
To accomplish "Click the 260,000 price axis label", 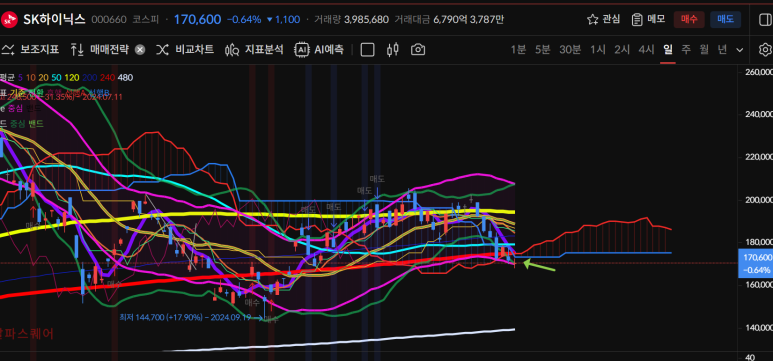I will [759, 72].
